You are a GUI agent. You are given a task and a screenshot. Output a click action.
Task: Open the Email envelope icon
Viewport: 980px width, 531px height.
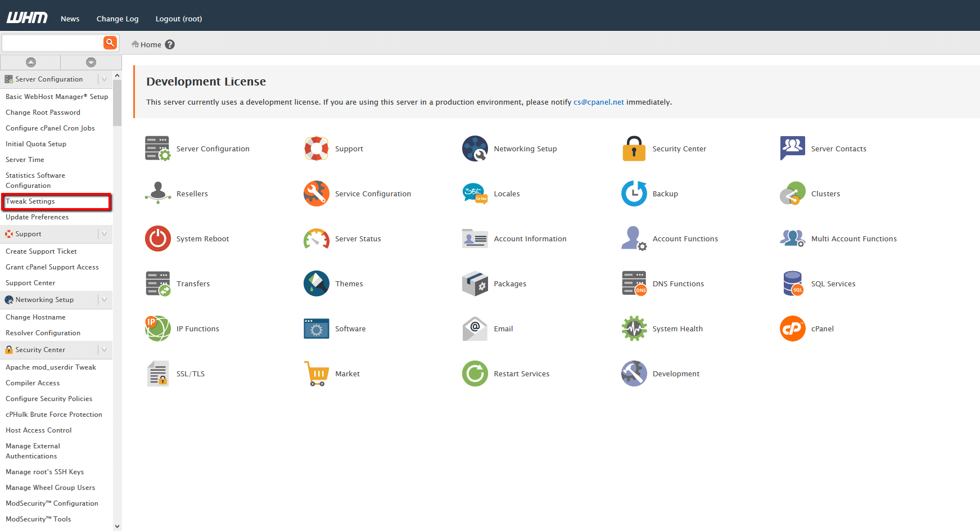[x=475, y=328]
